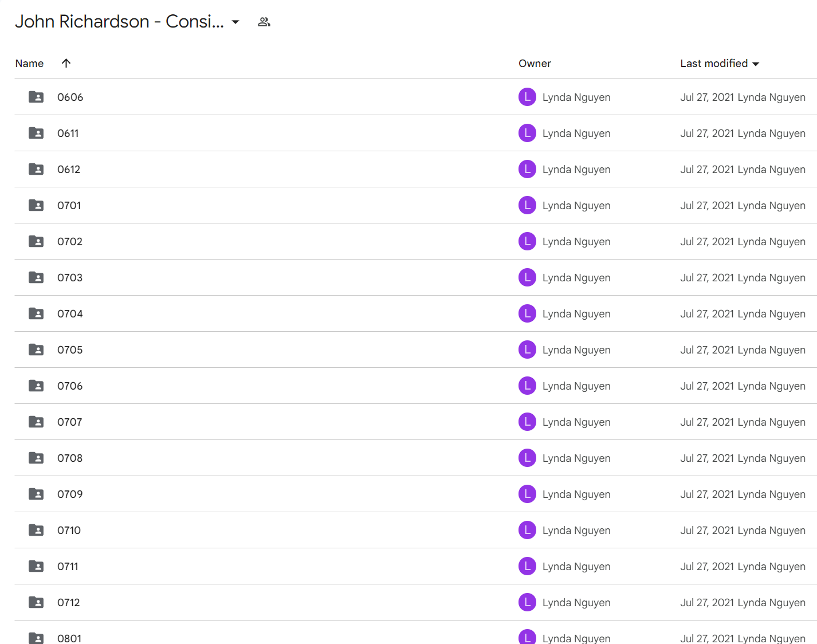This screenshot has width=817, height=644.
Task: Click the owner avatar in the 0701 row
Action: (x=527, y=205)
